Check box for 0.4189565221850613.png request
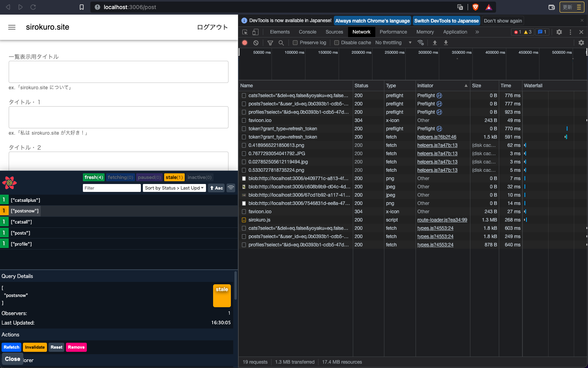 pos(244,145)
